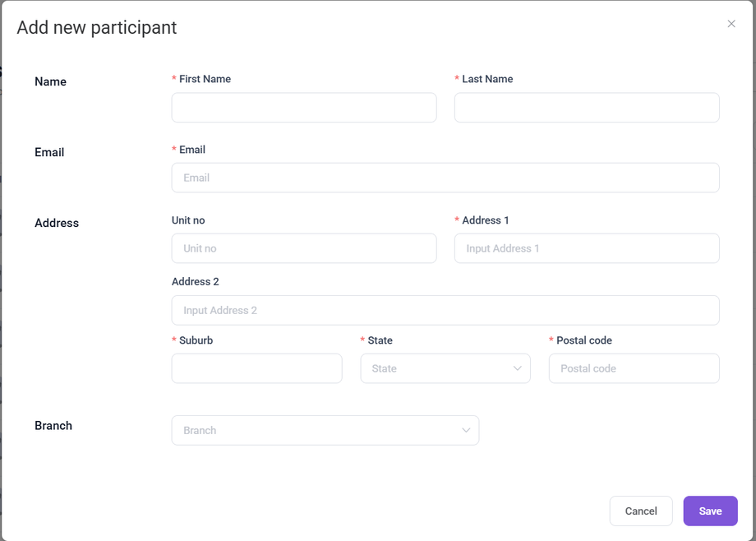Open the State dropdown
The image size is (756, 541).
click(445, 368)
